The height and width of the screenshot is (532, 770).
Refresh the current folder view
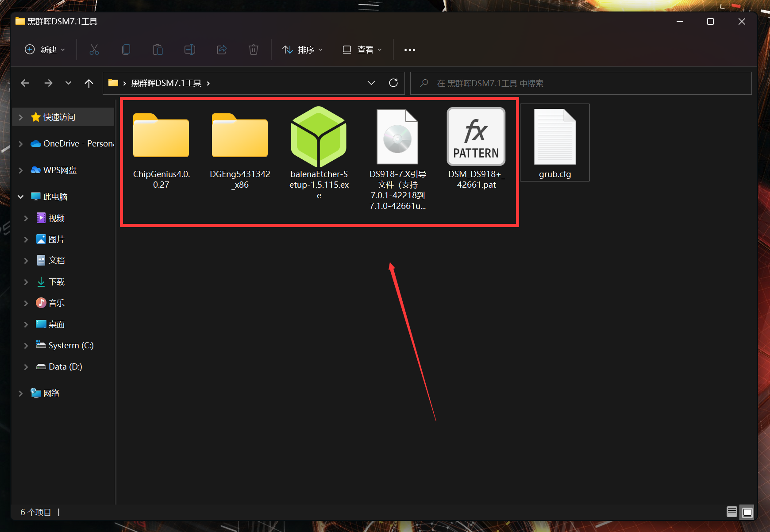click(393, 83)
